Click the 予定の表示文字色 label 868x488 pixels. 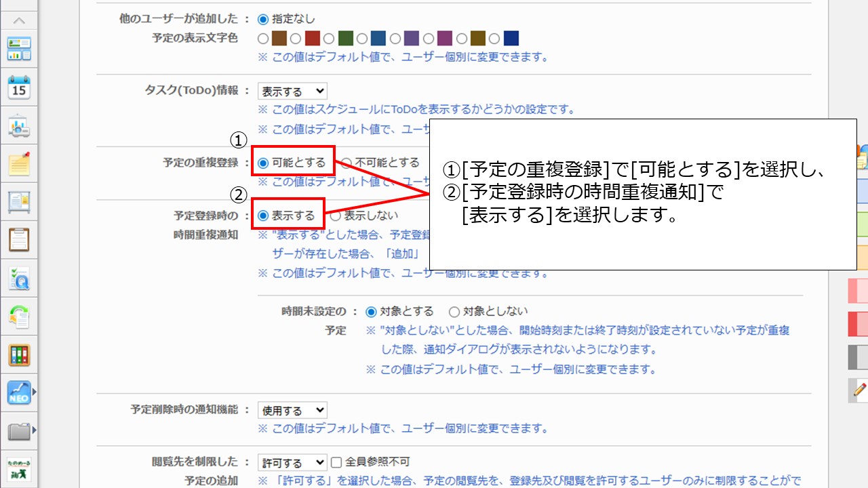click(x=195, y=38)
